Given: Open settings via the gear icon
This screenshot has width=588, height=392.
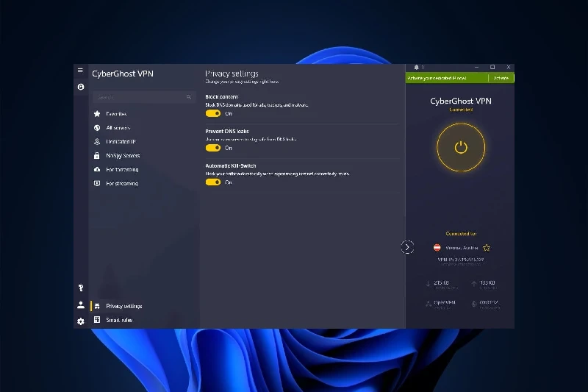Looking at the screenshot, I should 81,321.
